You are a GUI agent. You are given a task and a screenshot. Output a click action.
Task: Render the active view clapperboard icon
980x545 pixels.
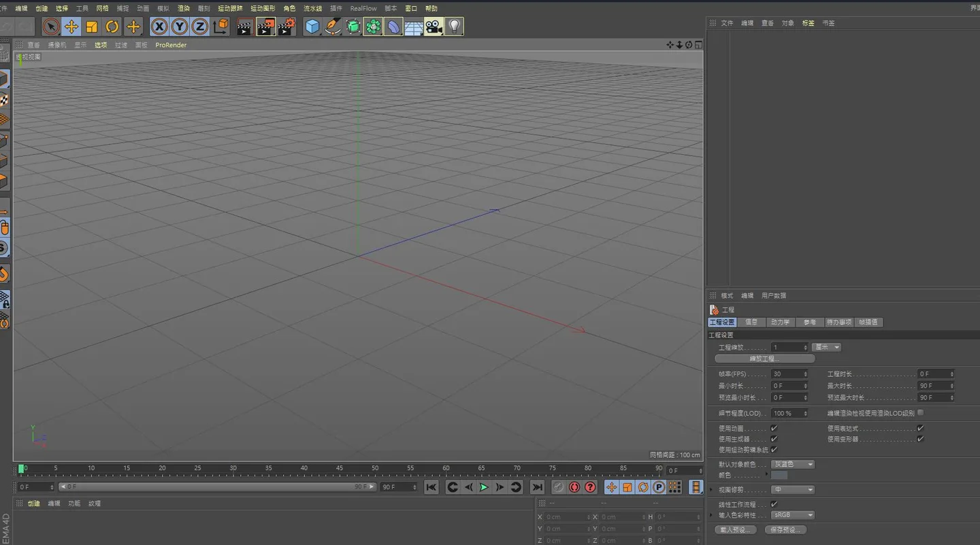tap(244, 27)
